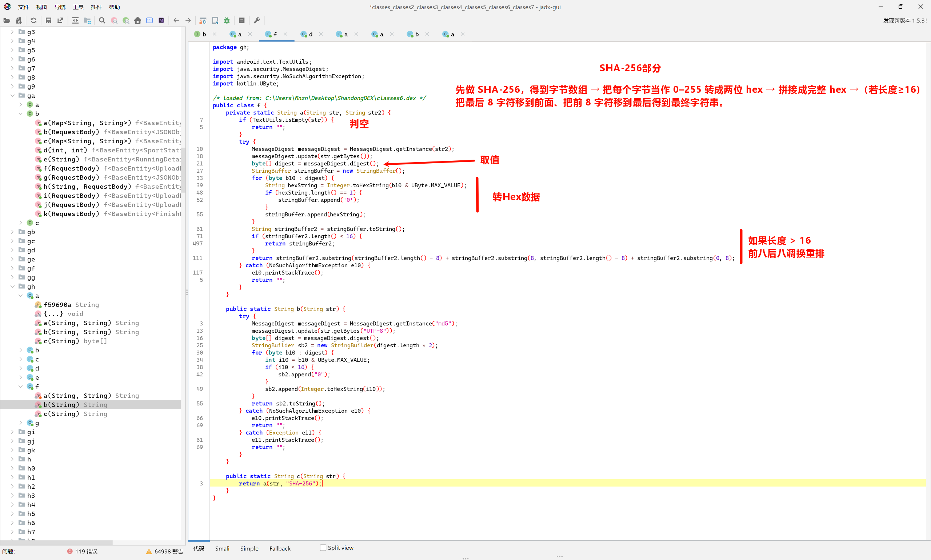The height and width of the screenshot is (560, 931).
Task: Click the log viewer icon
Action: click(242, 20)
